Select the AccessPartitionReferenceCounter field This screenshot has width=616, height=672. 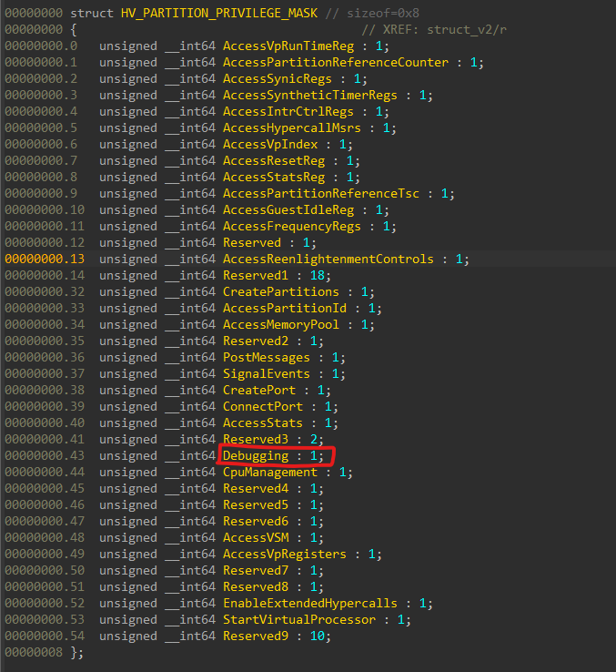tap(336, 62)
